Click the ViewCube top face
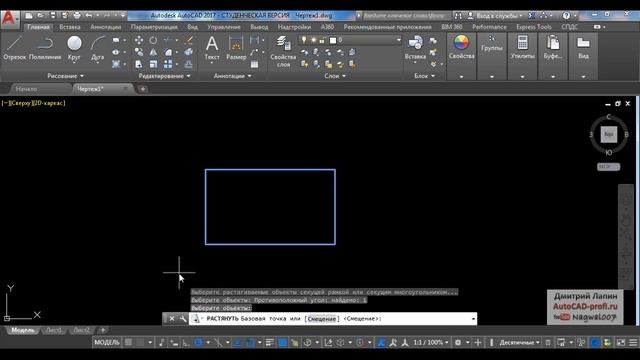The width and height of the screenshot is (640, 360). coord(609,134)
